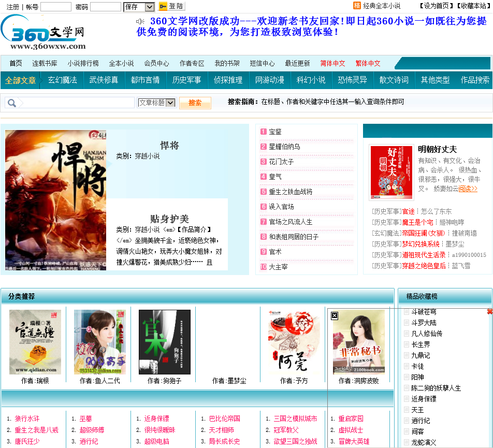The height and width of the screenshot is (448, 493).
Task: Open the 阿莞 cover by 予方
Action: coord(294,342)
